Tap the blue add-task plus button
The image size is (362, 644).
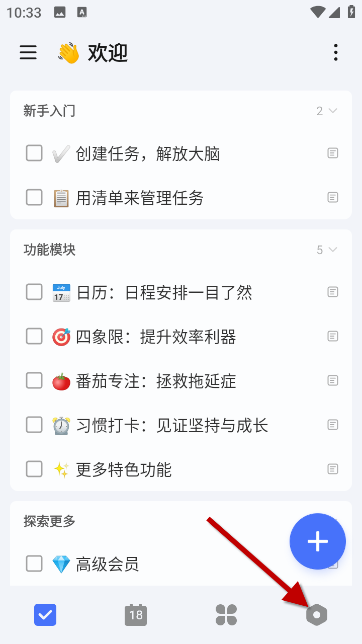coord(318,541)
